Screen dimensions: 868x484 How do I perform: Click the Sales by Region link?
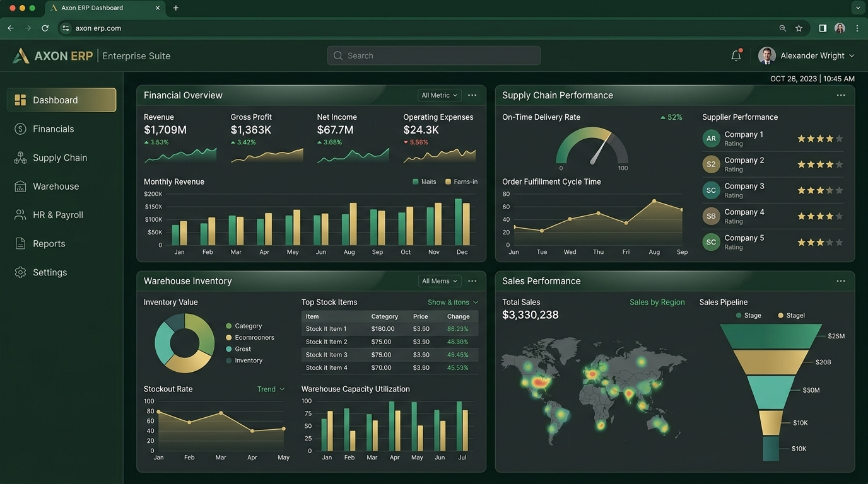coord(657,302)
